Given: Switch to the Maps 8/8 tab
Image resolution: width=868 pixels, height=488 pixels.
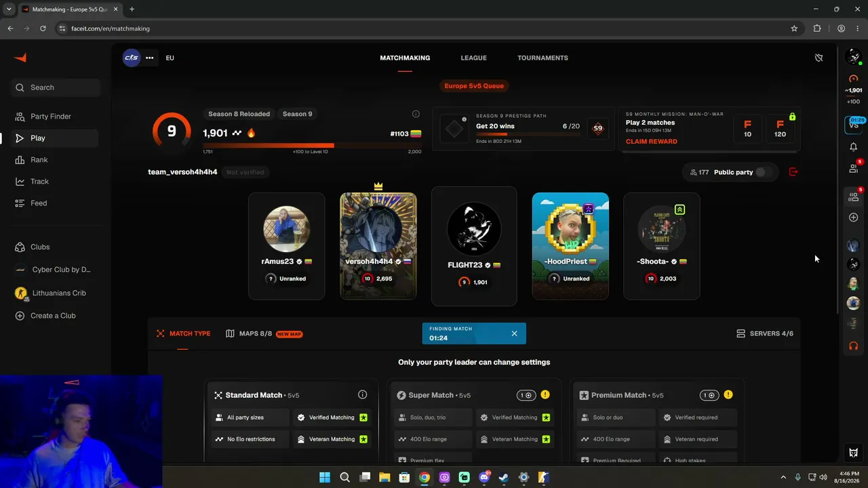Looking at the screenshot, I should [264, 333].
